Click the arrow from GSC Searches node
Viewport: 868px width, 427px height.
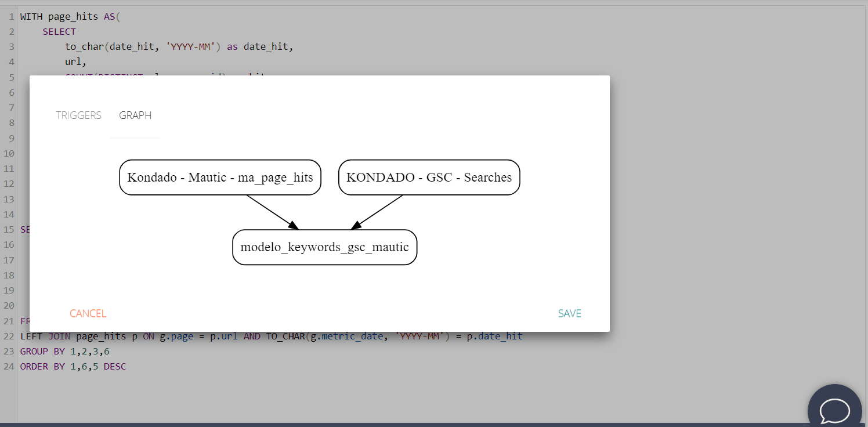point(378,212)
